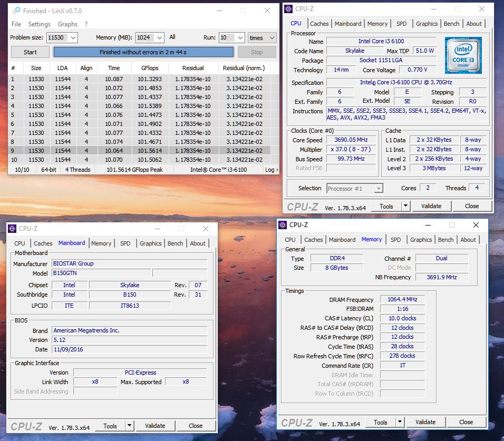Select result row 9 in LinX table
The image size is (504, 441).
[139, 150]
